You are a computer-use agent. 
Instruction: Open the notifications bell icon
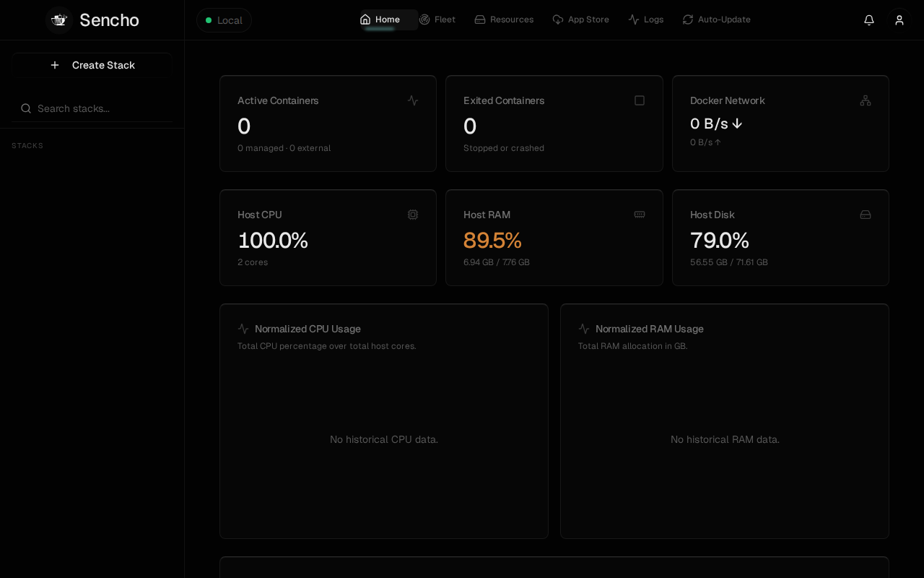(x=869, y=20)
